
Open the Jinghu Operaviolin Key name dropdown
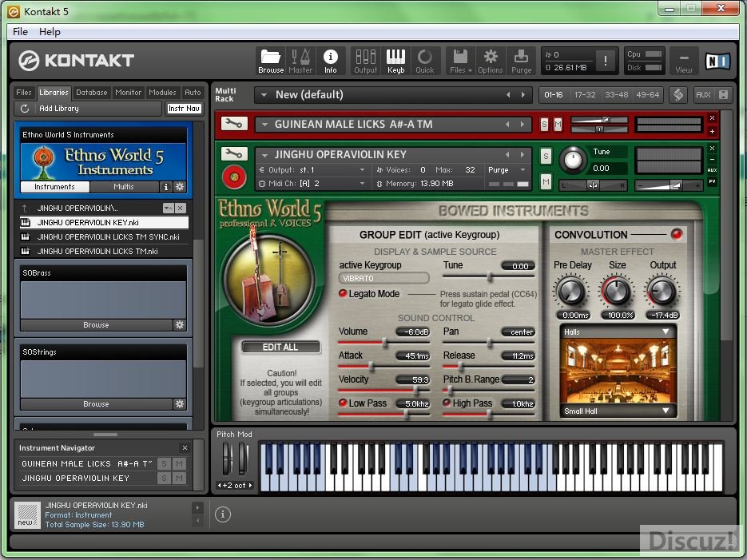[x=264, y=155]
